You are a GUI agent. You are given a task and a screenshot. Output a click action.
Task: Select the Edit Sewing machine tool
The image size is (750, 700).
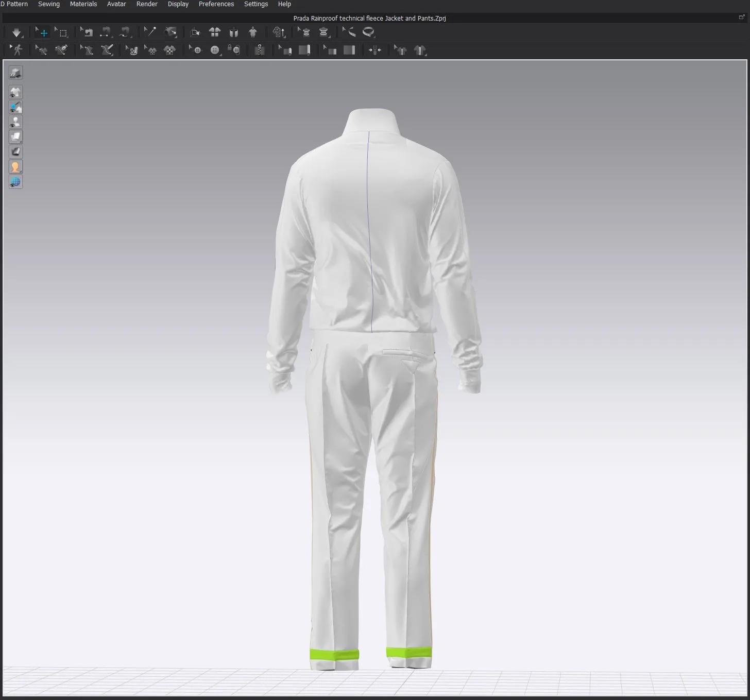tap(87, 32)
